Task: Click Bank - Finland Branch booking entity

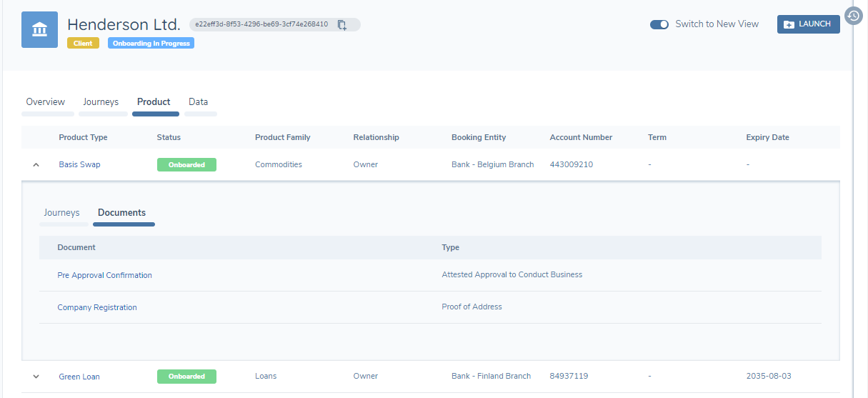Action: click(492, 376)
